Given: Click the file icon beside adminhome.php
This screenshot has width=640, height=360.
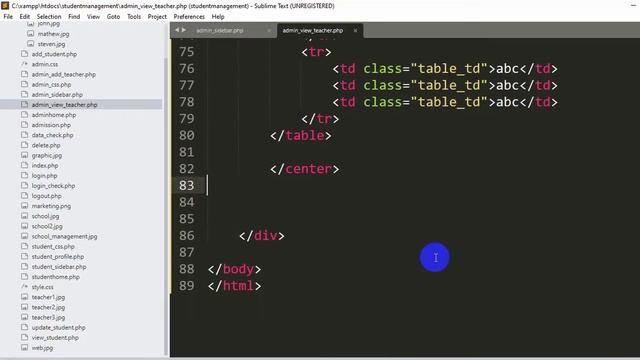Looking at the screenshot, I should pos(24,115).
